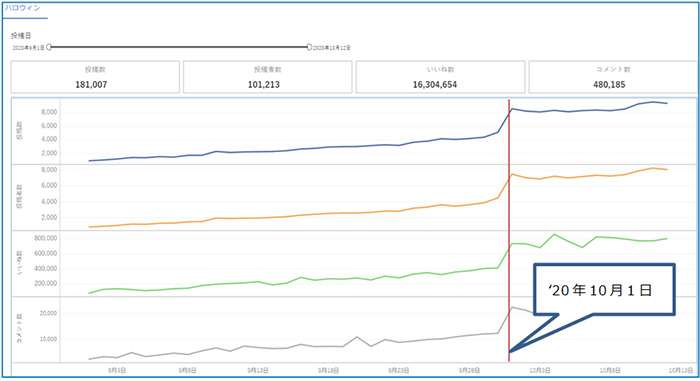
Task: Click the green いいね数 line peak after October 3
Action: (x=554, y=234)
